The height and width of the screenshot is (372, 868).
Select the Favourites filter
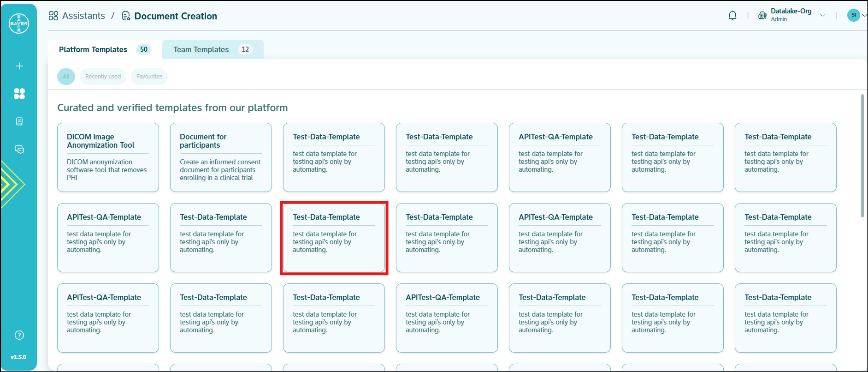[149, 77]
